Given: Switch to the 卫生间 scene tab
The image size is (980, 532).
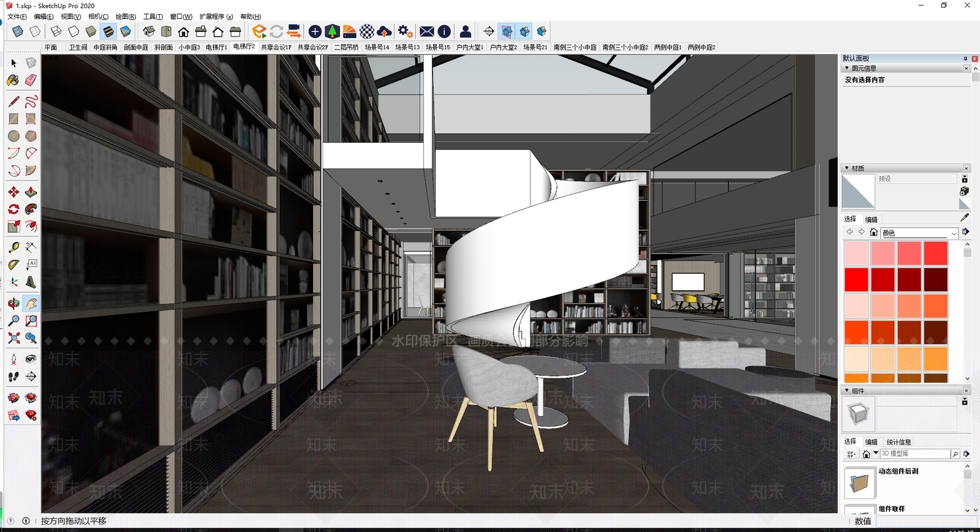Looking at the screenshot, I should point(78,47).
